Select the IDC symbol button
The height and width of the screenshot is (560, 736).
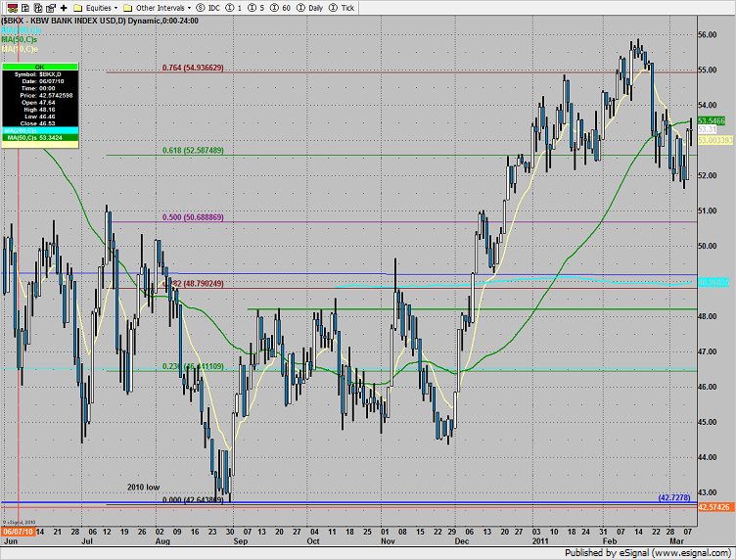tap(207, 8)
